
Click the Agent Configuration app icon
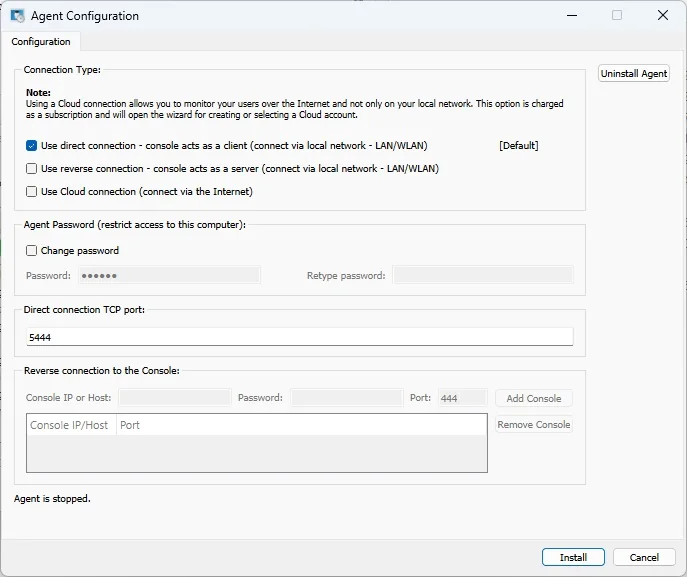tap(18, 16)
